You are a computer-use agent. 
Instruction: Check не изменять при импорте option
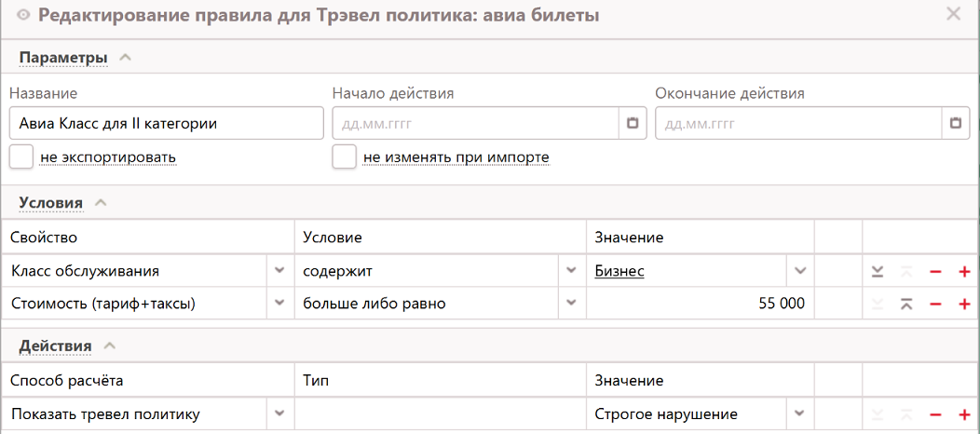[345, 156]
